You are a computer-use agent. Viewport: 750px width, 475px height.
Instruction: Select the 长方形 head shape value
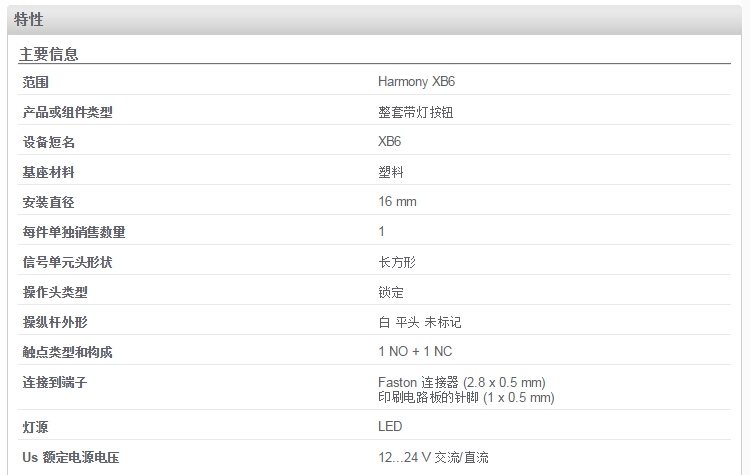[x=397, y=262]
